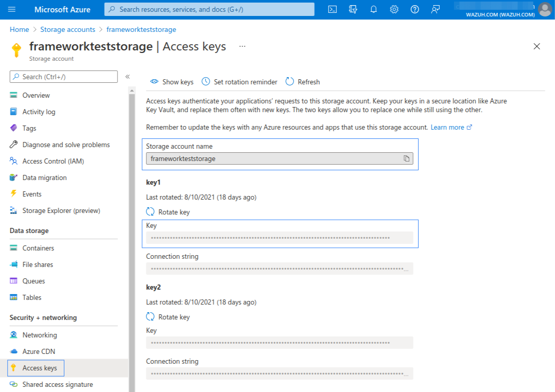Click the Shared access signature icon
The height and width of the screenshot is (392, 555).
13,384
